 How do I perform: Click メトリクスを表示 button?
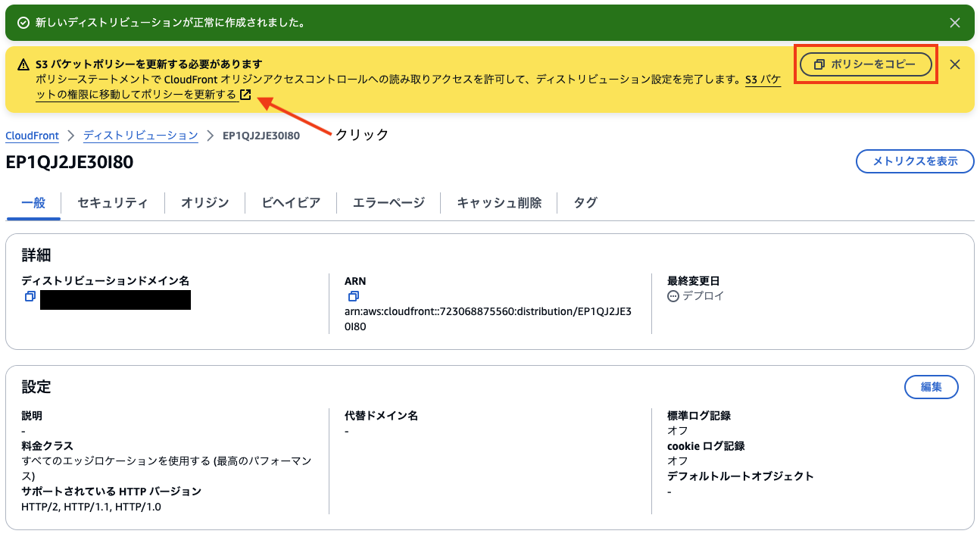pos(915,161)
